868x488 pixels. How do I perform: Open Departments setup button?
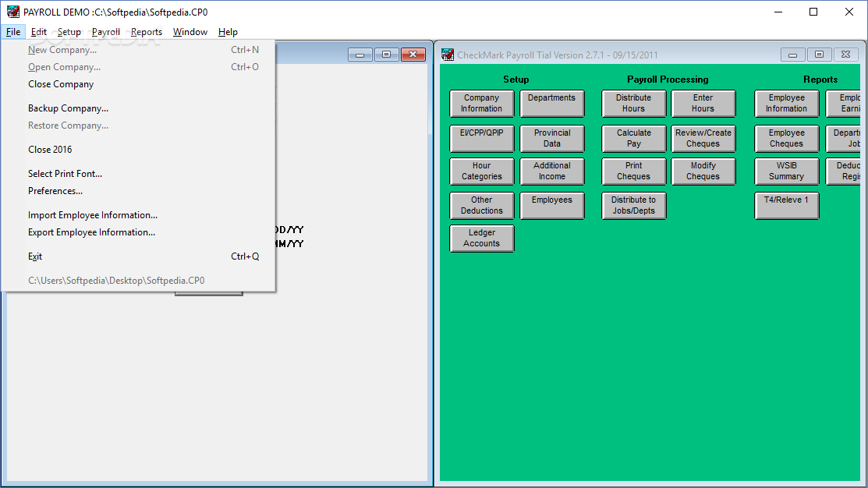point(552,104)
